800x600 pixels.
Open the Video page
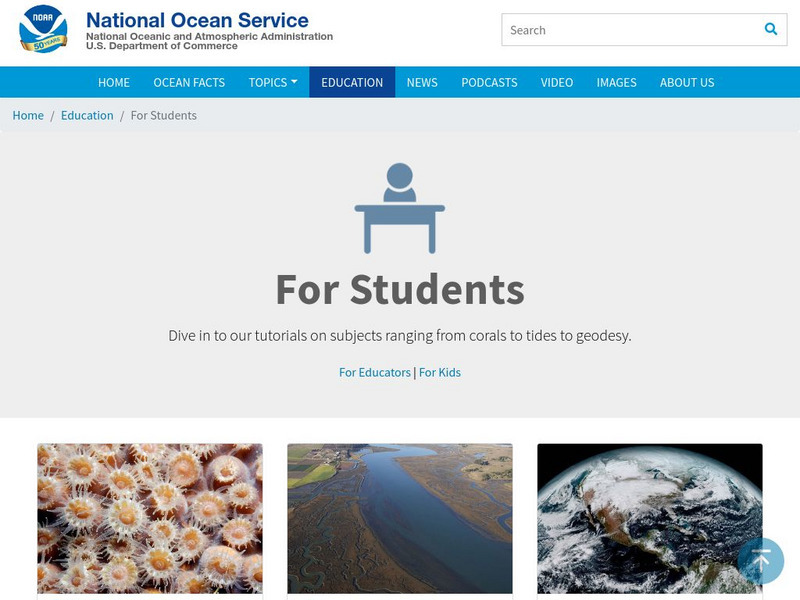(557, 82)
